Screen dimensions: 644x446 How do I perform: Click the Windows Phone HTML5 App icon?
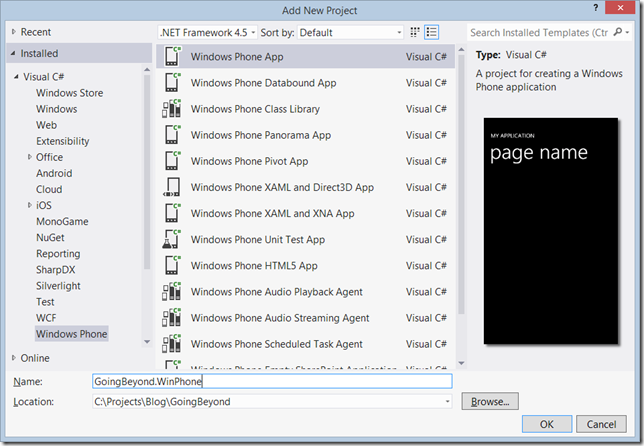pyautogui.click(x=172, y=265)
